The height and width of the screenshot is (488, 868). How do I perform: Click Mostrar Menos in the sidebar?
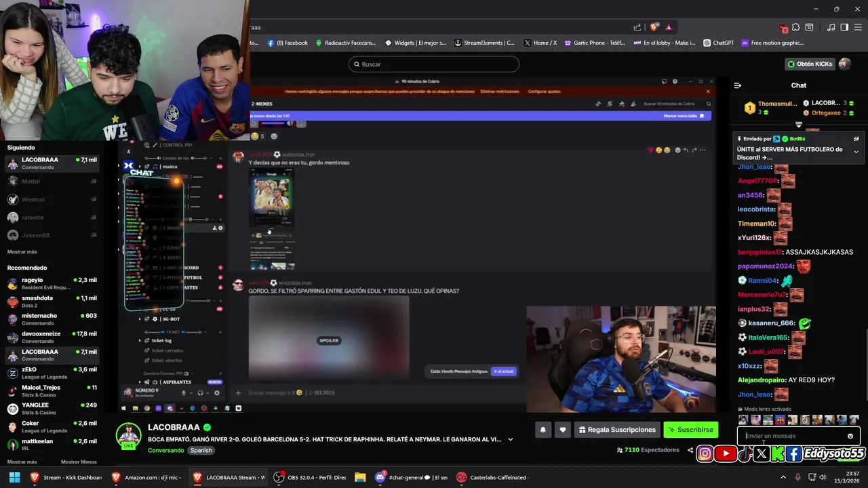click(79, 462)
